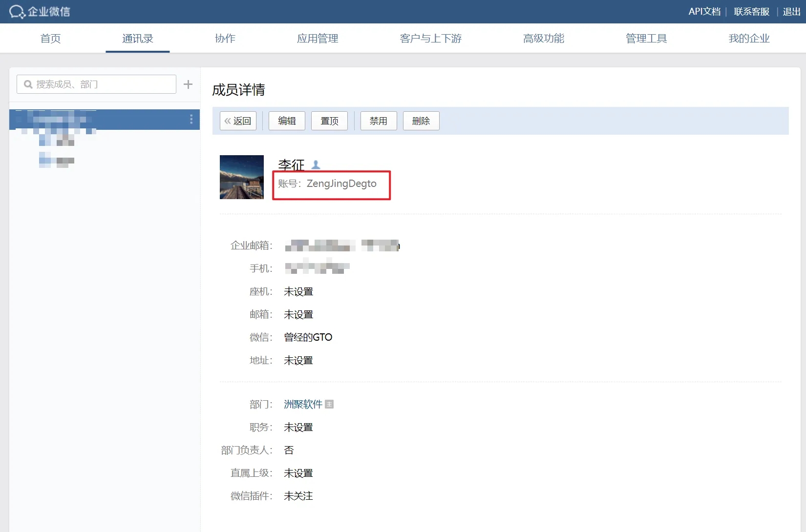The image size is (806, 532).
Task: Click the magnifier icon in search box
Action: tap(28, 84)
